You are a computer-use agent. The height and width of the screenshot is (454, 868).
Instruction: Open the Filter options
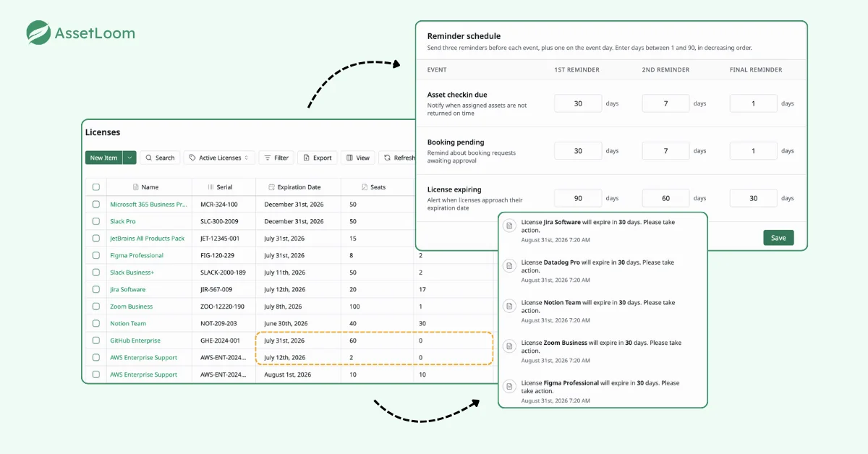(276, 158)
